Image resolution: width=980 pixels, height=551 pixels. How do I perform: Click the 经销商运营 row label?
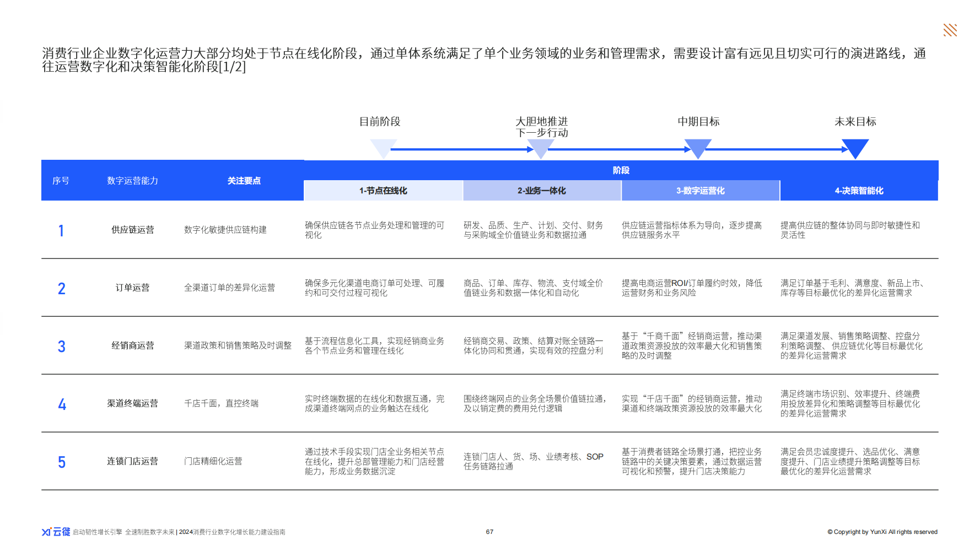tap(132, 345)
